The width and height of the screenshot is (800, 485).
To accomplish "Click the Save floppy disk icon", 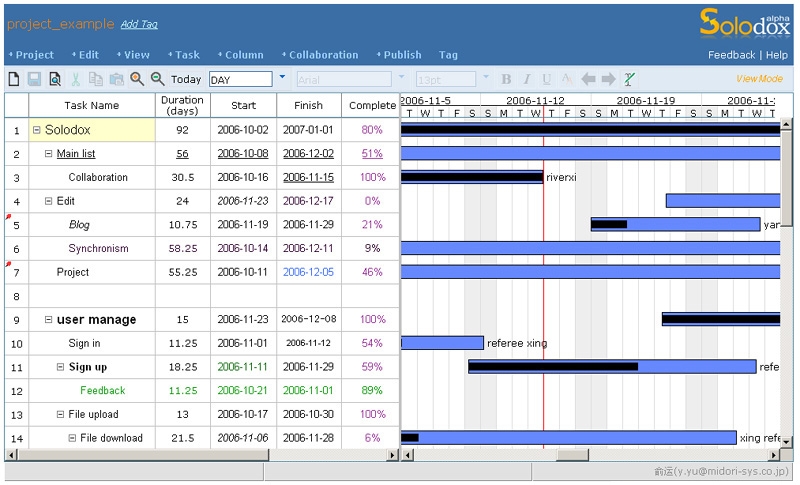I will click(x=34, y=79).
